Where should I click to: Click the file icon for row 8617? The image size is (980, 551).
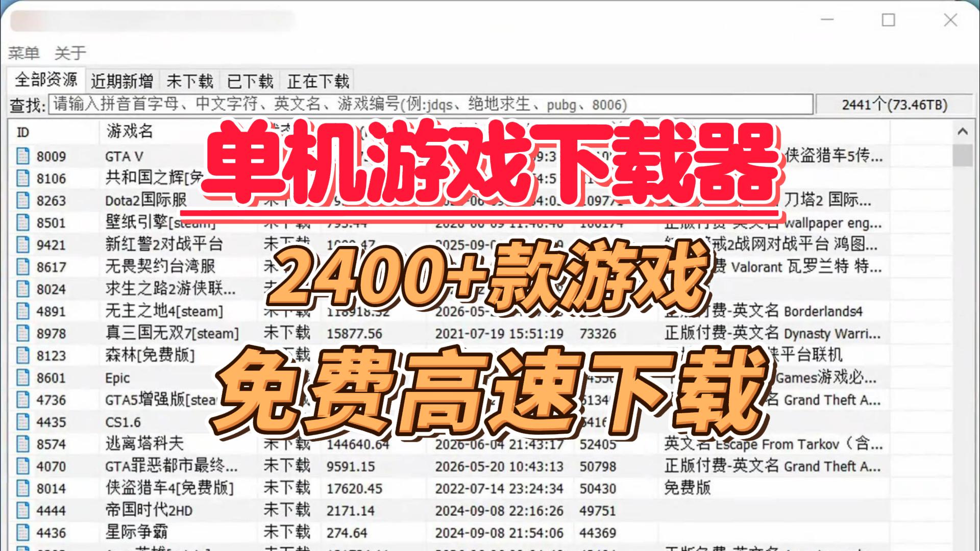pos(23,266)
